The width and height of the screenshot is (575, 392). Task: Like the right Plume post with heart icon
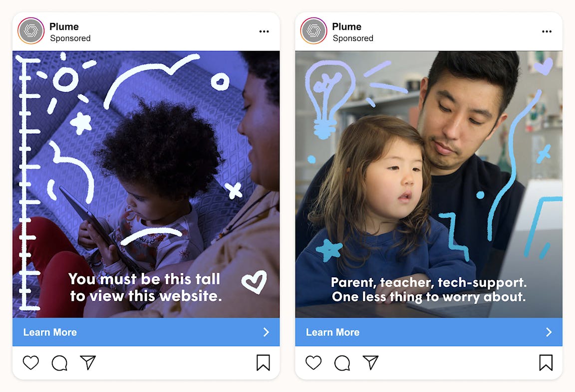(313, 363)
